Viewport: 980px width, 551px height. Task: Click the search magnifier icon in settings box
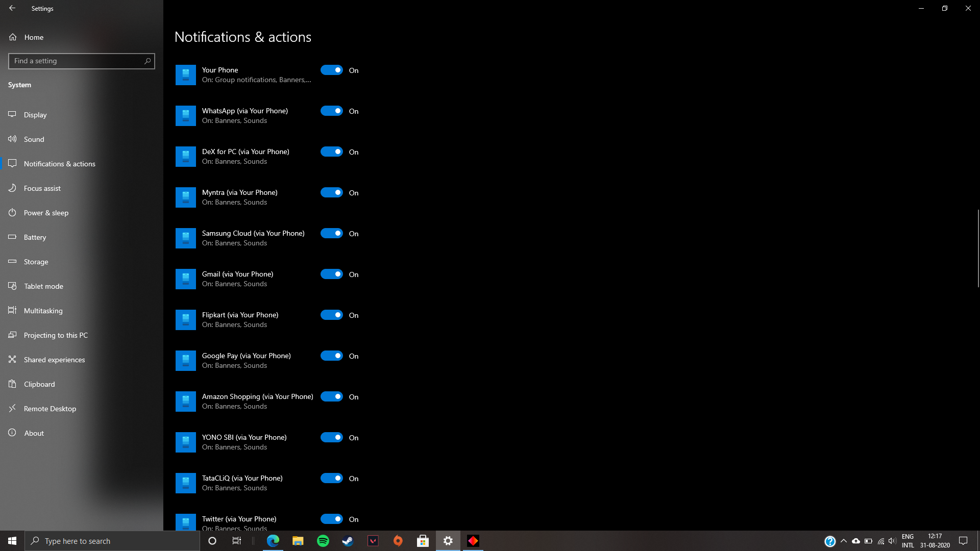click(x=148, y=61)
